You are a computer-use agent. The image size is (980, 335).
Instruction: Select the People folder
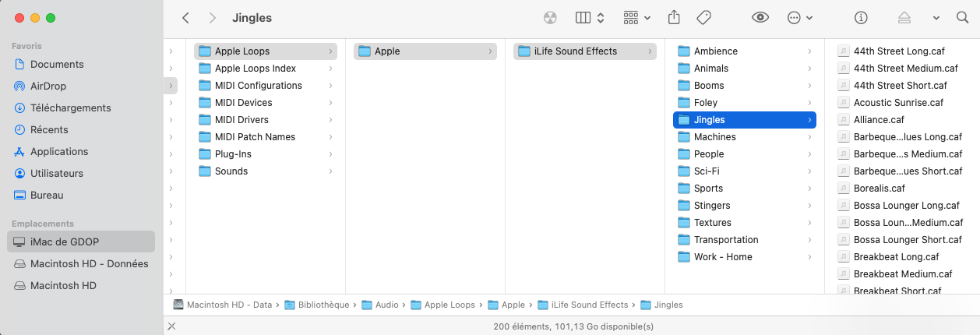pos(745,154)
